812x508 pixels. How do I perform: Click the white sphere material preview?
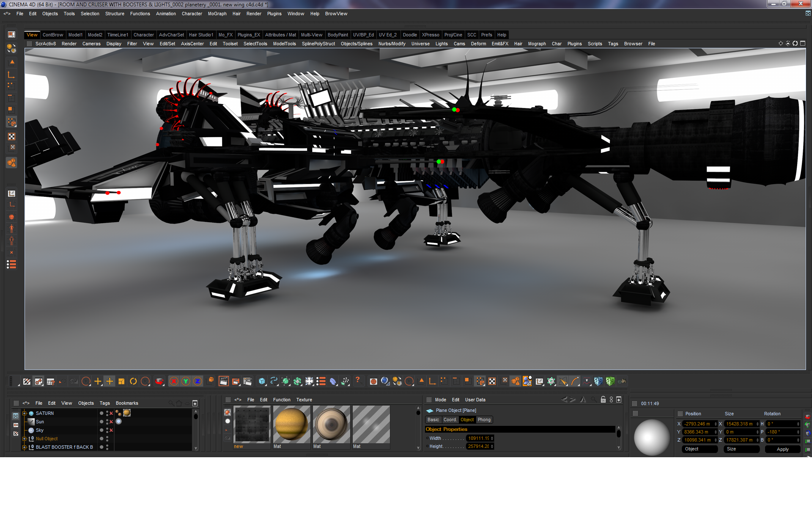pos(652,437)
